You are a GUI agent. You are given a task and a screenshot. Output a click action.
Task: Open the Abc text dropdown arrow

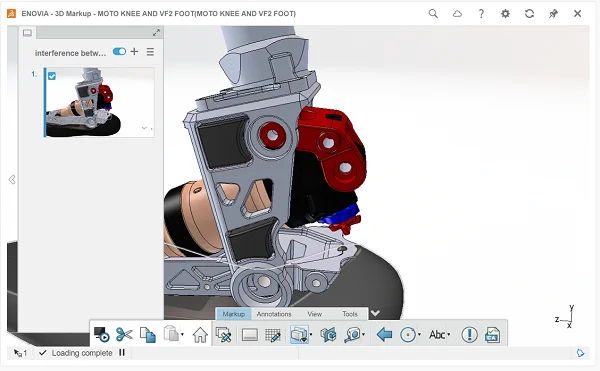click(x=449, y=335)
